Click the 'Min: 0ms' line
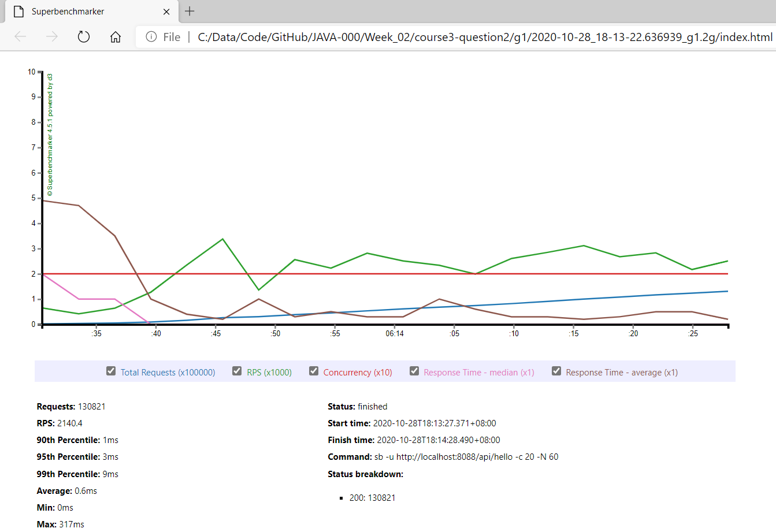The height and width of the screenshot is (532, 776). [55, 508]
